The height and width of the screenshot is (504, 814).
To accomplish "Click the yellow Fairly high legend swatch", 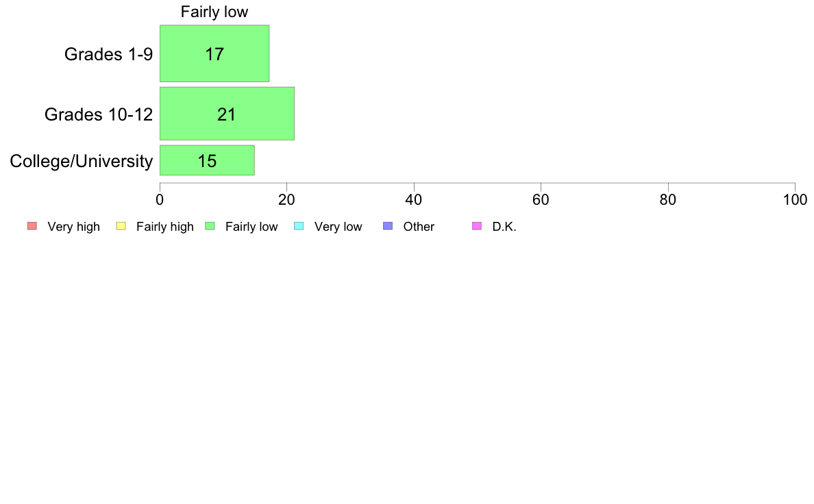I will coord(121,226).
